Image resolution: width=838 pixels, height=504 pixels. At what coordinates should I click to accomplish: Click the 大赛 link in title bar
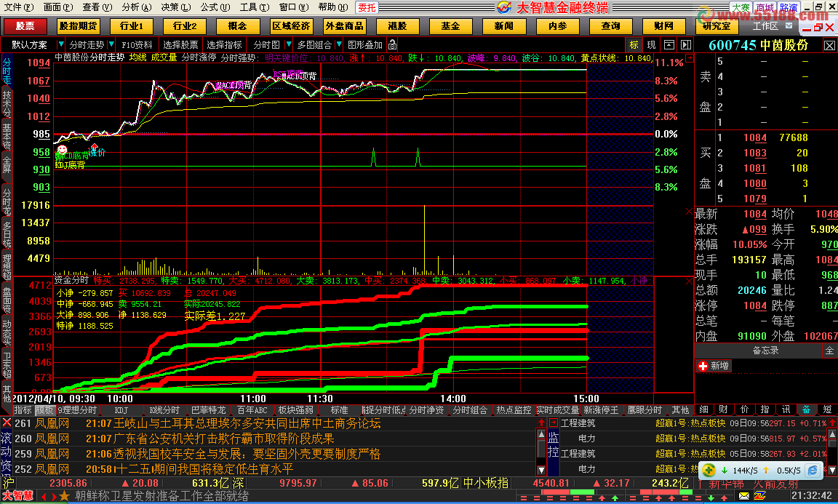741,7
